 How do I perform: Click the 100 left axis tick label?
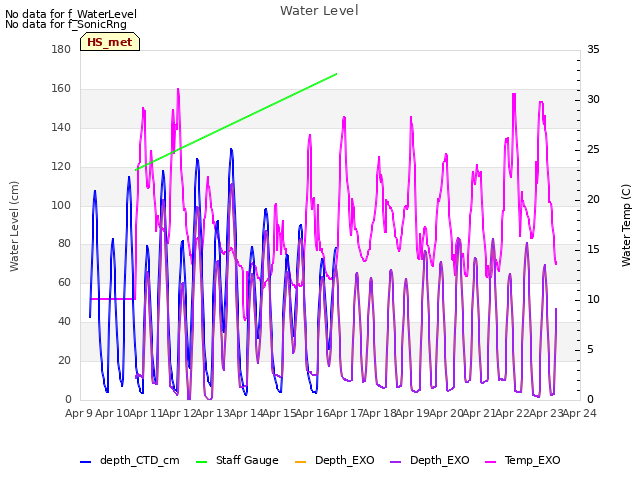coord(61,205)
